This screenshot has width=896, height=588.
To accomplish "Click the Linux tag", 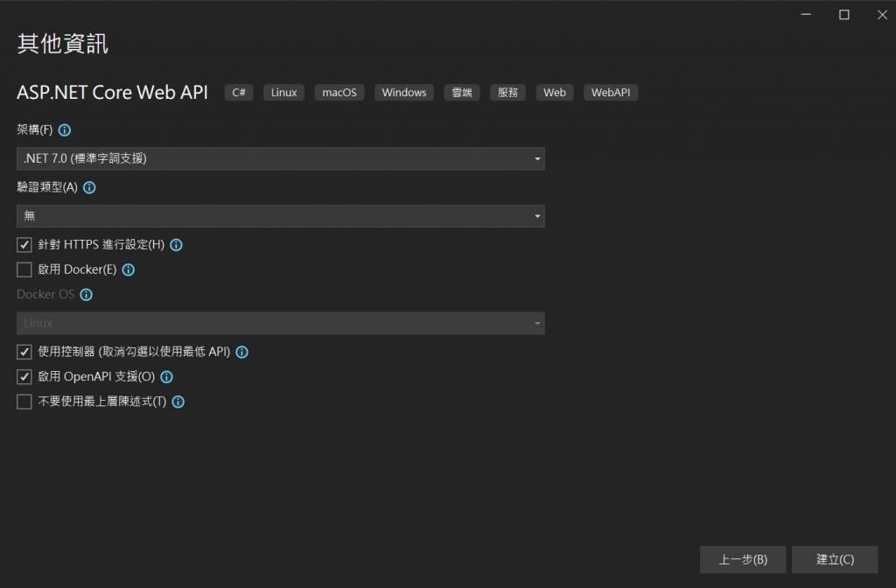I will point(284,93).
